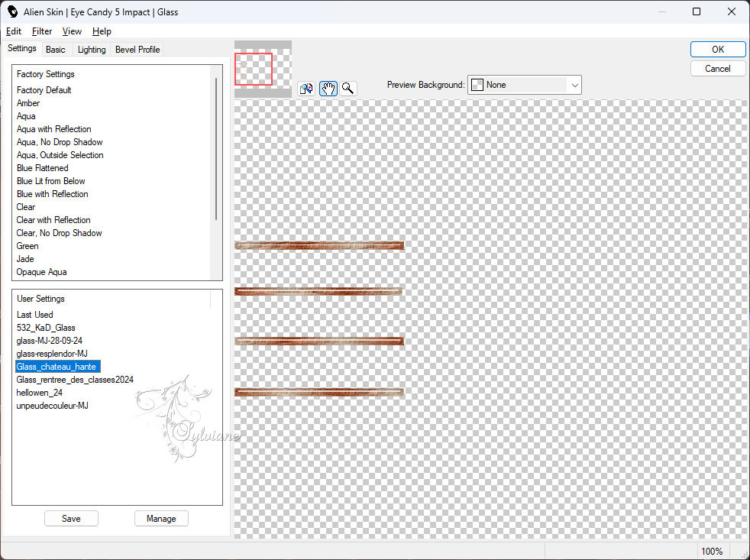Click the OK button

click(717, 50)
